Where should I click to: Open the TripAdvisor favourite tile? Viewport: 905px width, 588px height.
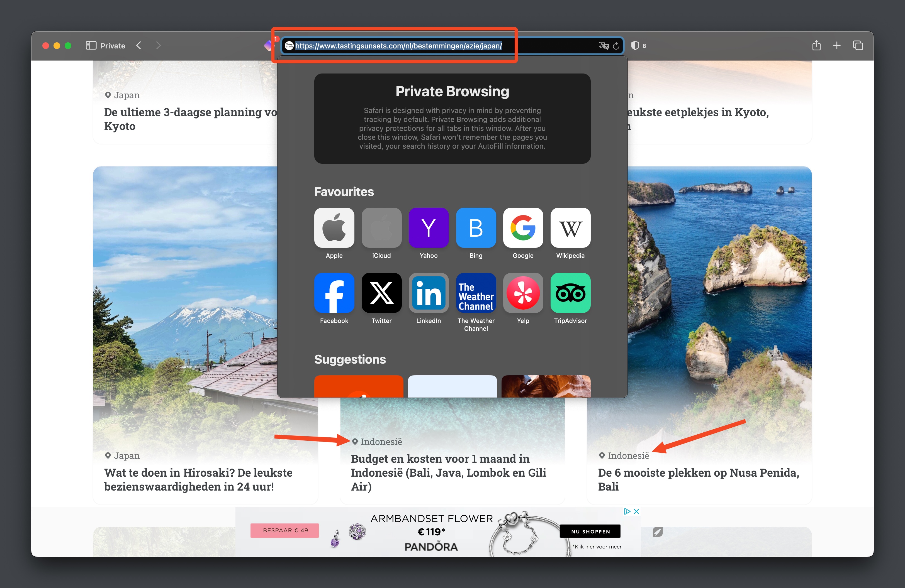click(x=570, y=293)
